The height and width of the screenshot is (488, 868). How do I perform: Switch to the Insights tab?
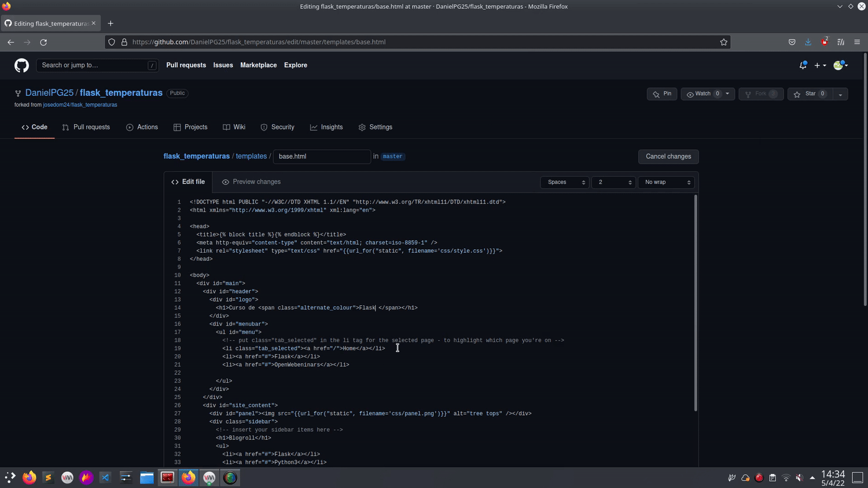click(326, 127)
